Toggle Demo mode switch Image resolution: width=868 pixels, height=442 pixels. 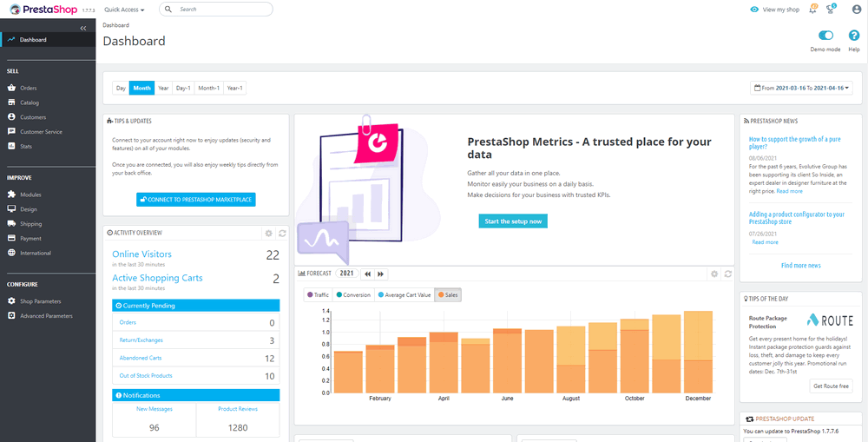pos(825,36)
